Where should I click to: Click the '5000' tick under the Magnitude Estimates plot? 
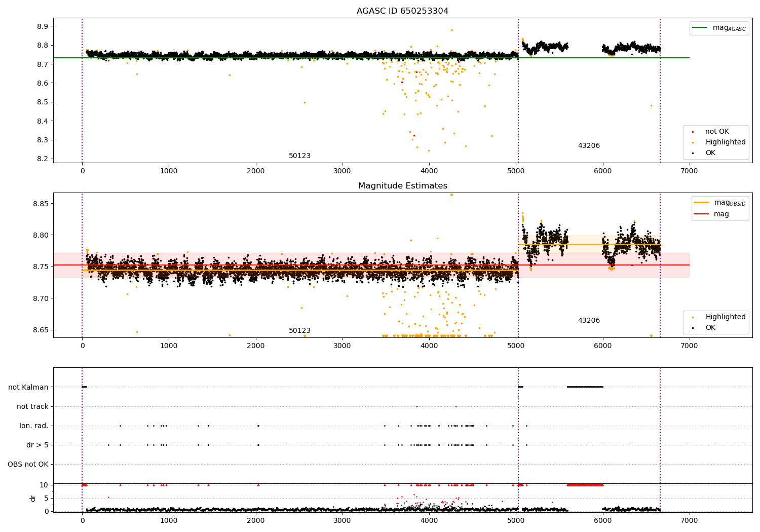[516, 346]
